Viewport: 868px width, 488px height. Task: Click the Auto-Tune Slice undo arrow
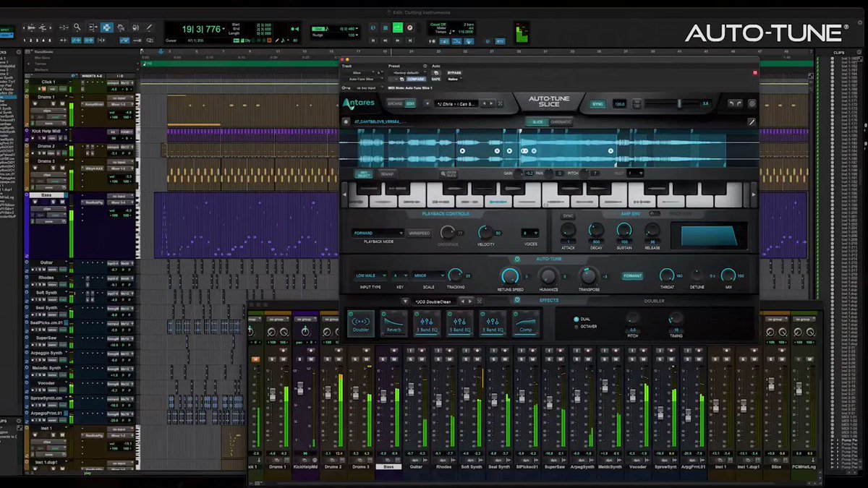coord(731,103)
